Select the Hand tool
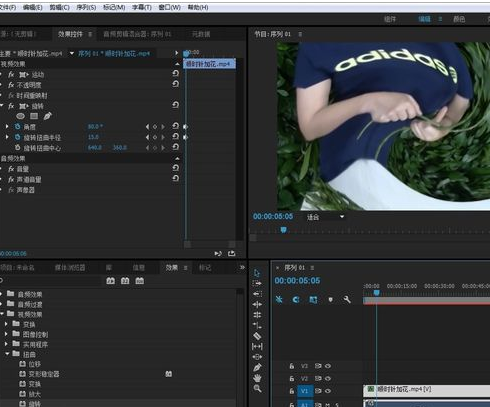 click(257, 378)
